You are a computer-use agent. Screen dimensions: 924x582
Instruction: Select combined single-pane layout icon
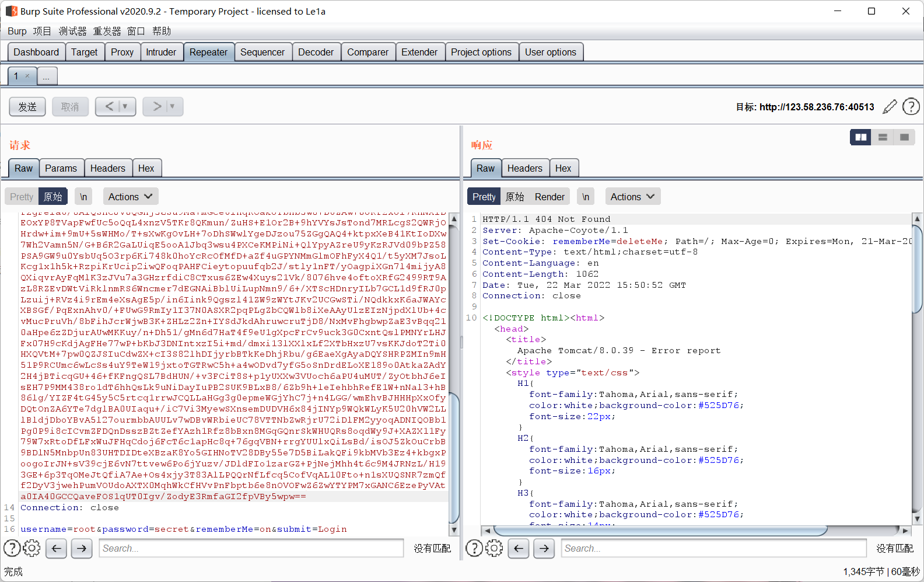coord(904,137)
